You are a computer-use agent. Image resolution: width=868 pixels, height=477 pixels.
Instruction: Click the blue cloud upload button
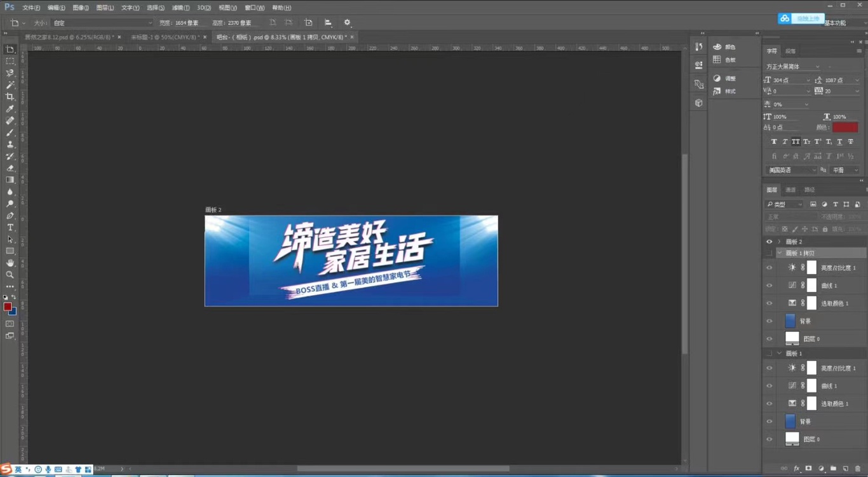pos(801,18)
